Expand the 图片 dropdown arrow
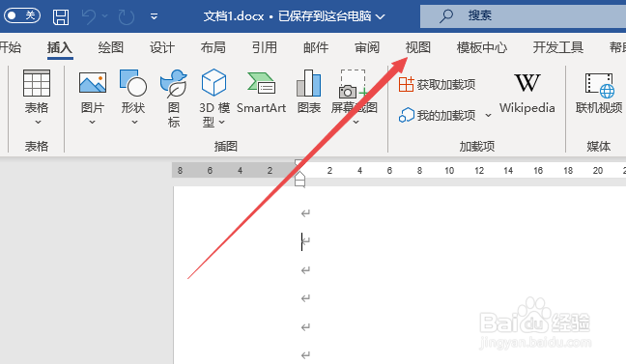626x364 pixels. pos(92,122)
